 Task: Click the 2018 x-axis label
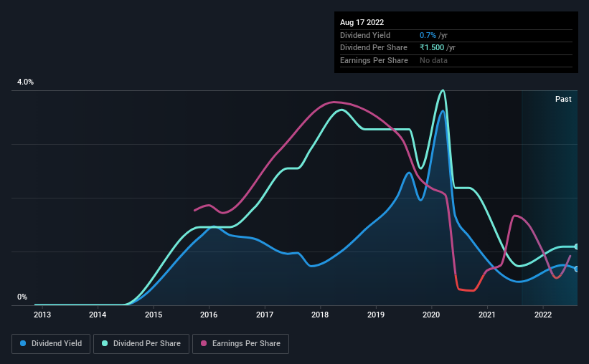coord(320,315)
